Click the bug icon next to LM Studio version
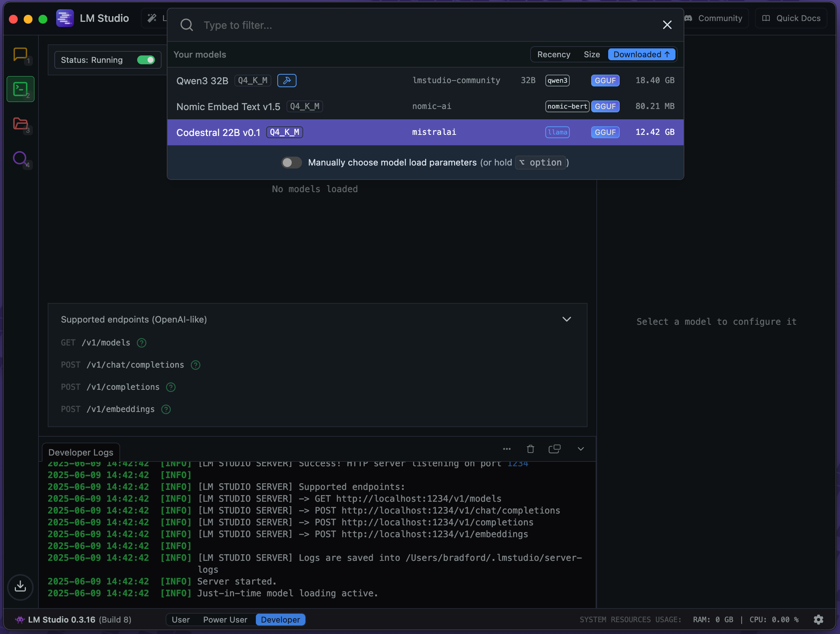 [20, 620]
